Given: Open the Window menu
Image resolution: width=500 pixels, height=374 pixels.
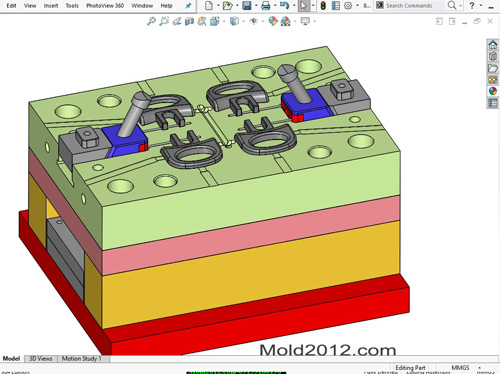Looking at the screenshot, I should pos(142,6).
